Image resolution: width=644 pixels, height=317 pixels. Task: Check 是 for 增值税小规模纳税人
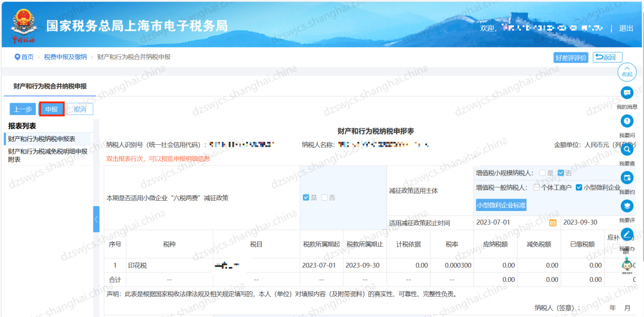coord(542,173)
